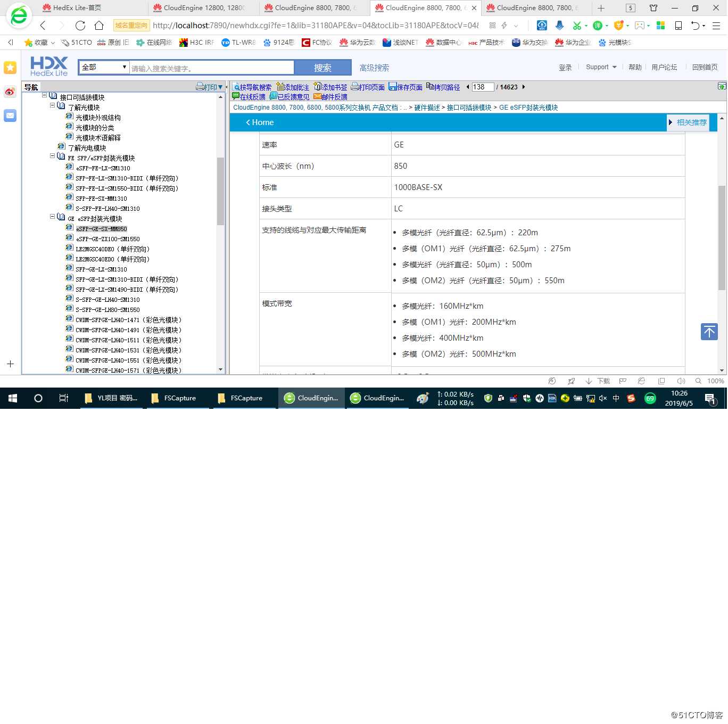The width and height of the screenshot is (728, 724).
Task: Go to previous page arrow near 138
Action: coord(468,87)
